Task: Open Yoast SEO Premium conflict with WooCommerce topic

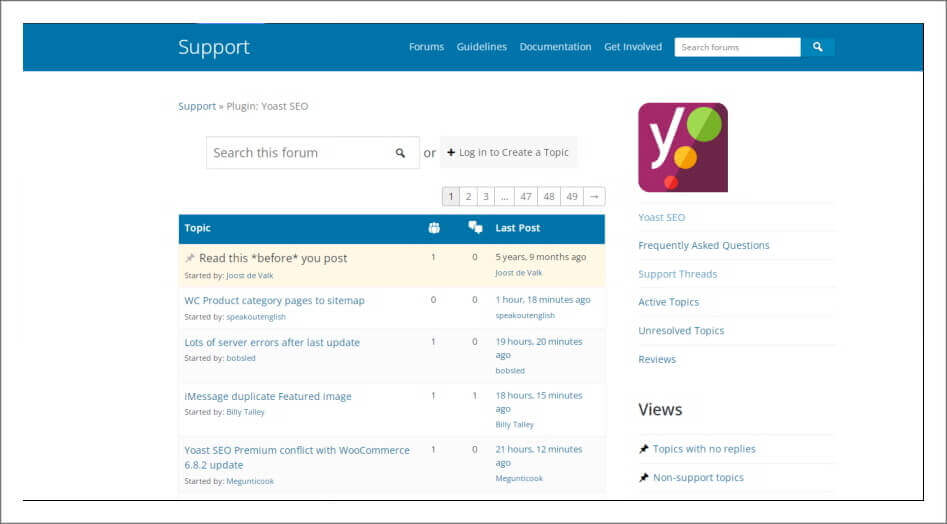Action: click(297, 458)
